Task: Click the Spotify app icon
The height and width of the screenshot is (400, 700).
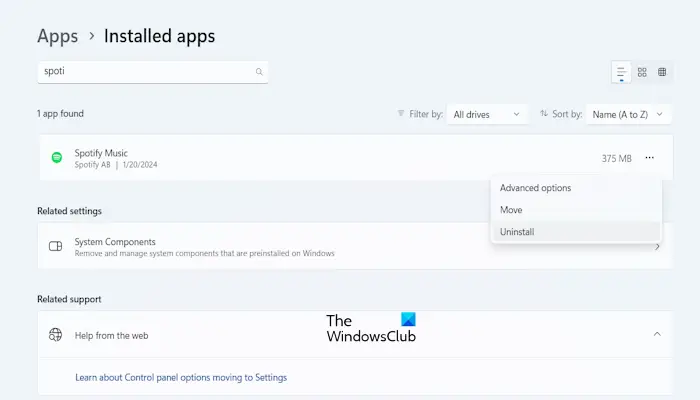Action: (57, 158)
